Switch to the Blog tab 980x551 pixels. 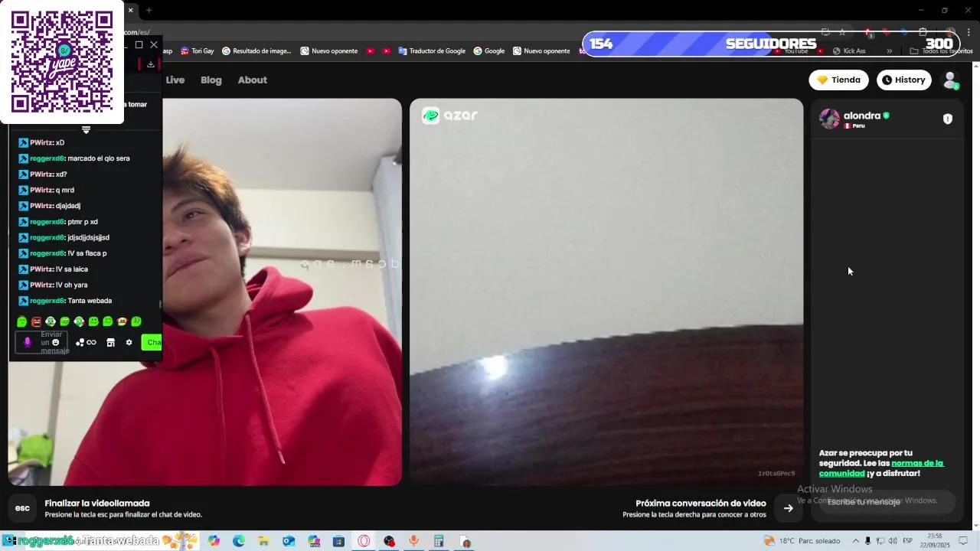211,80
